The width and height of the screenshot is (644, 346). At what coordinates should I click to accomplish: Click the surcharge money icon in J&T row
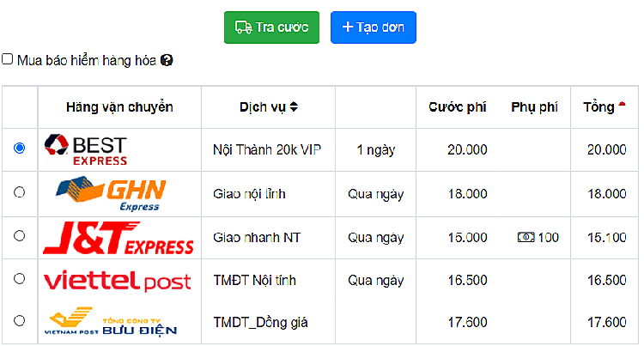(526, 237)
